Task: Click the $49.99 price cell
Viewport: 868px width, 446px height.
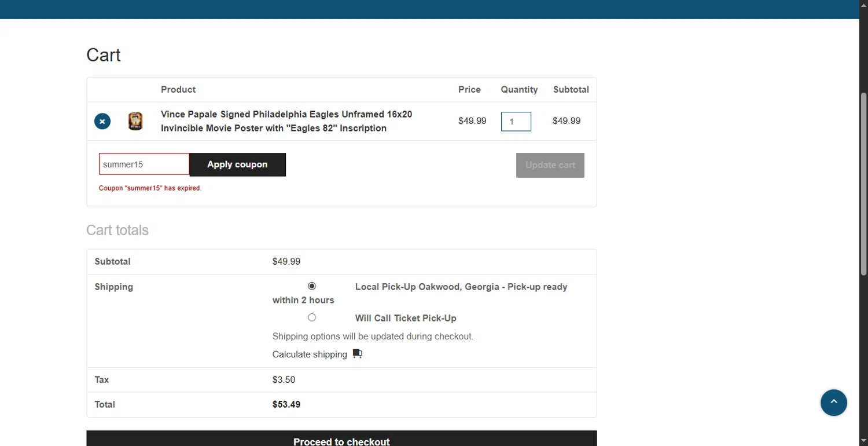Action: tap(472, 121)
